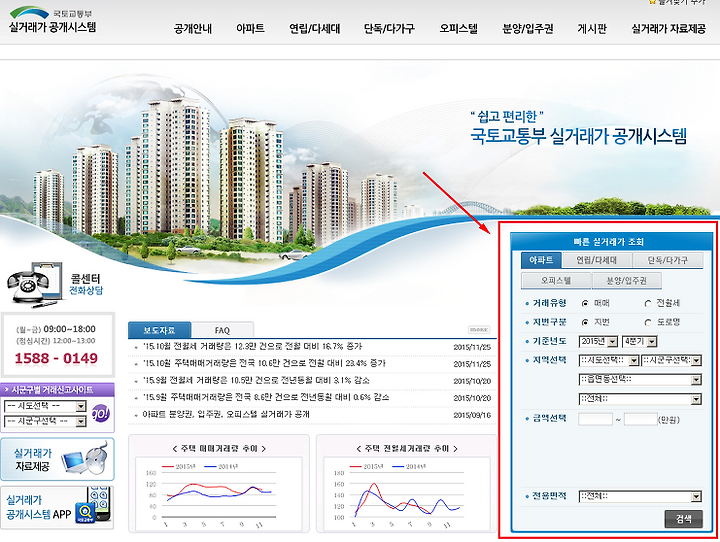Select the 단독/다가구 tab in the quick search panel
Viewport: 720px width, 542px height.
click(668, 260)
